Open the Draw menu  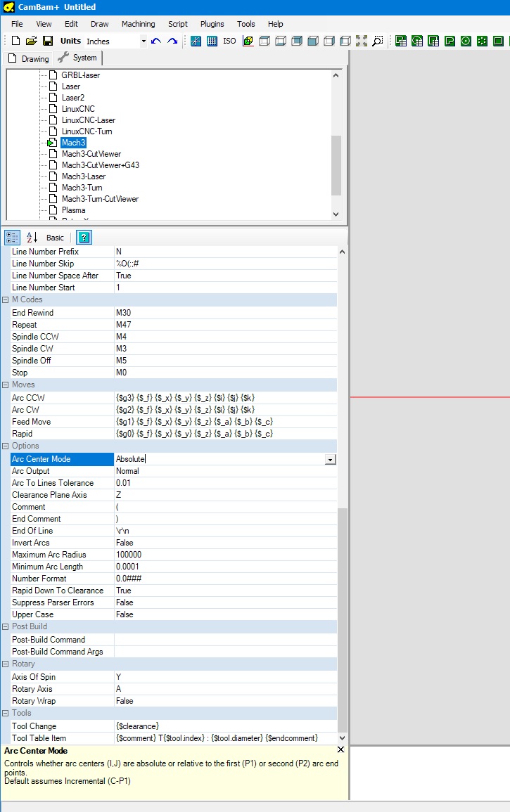[99, 24]
